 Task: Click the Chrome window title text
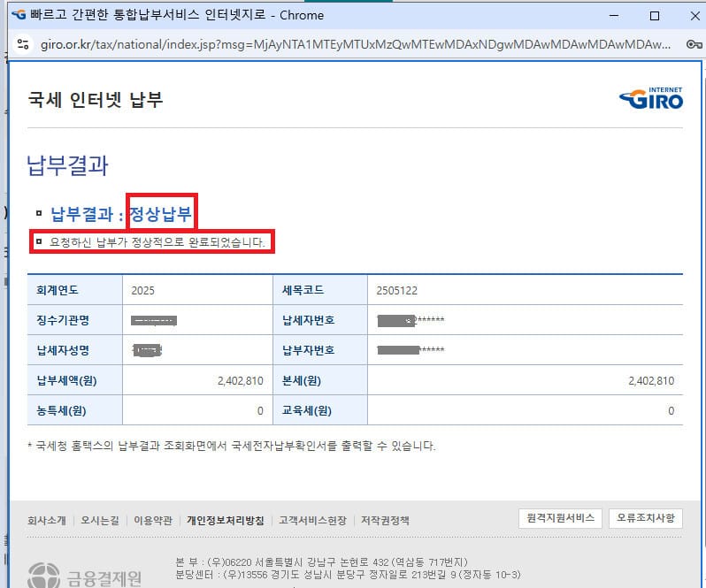177,15
